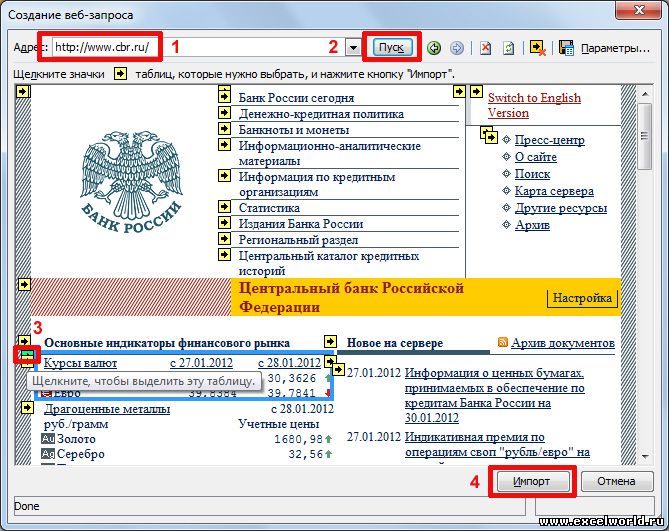This screenshot has height=531, width=669.
Task: Select table arrow beside Банк России сегодня
Action: pyautogui.click(x=224, y=96)
